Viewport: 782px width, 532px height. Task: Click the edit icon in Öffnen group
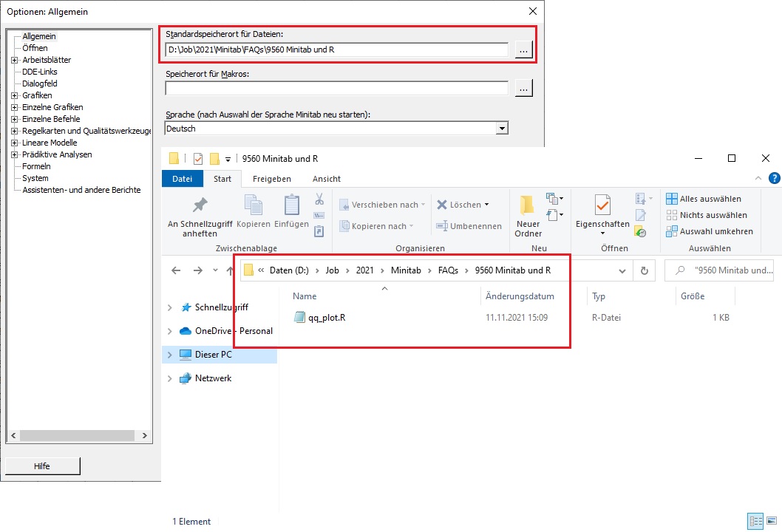pyautogui.click(x=640, y=216)
